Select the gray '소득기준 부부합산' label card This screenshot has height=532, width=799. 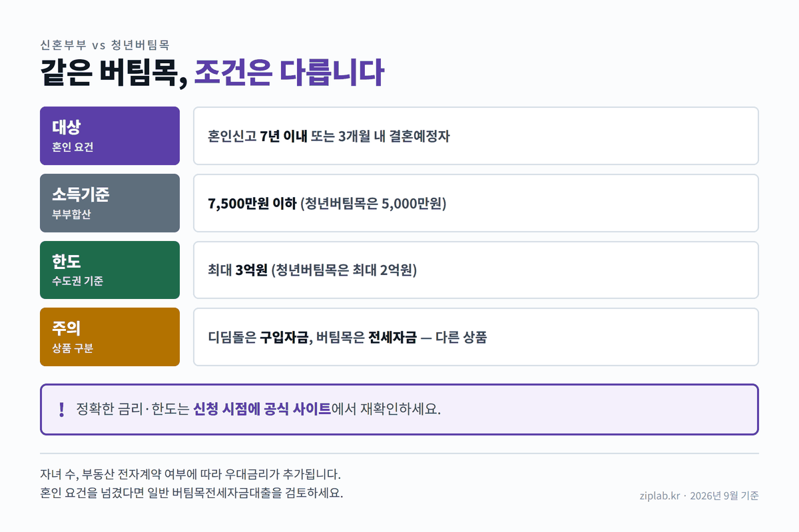[x=110, y=203]
